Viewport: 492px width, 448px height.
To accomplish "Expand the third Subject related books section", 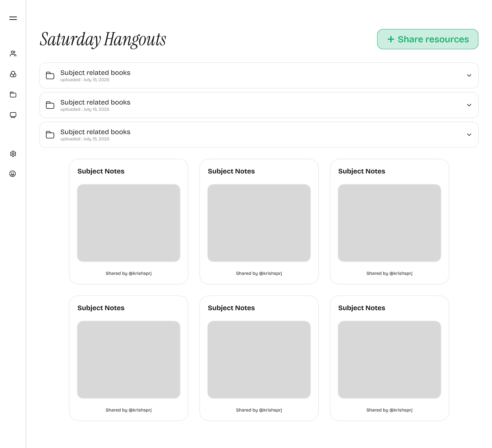I will click(469, 135).
